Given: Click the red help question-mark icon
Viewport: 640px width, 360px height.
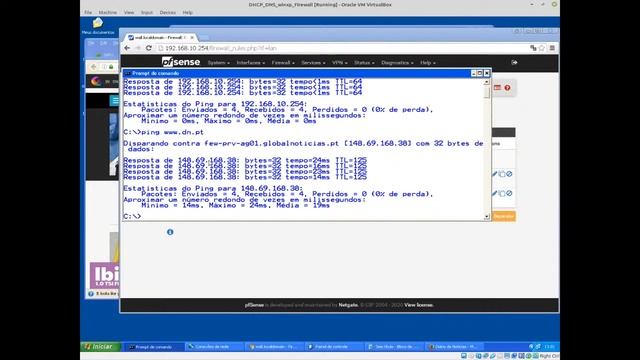Looking at the screenshot, I should point(507,88).
